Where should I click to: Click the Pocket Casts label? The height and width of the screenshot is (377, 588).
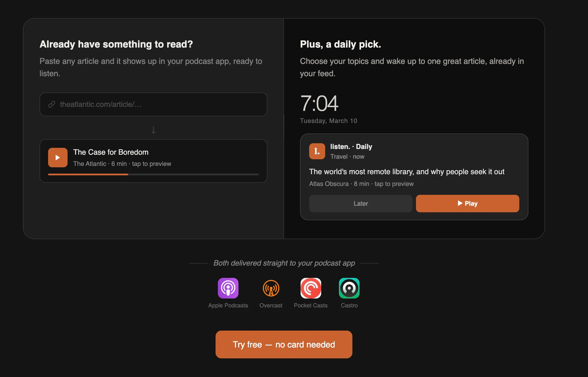click(311, 305)
